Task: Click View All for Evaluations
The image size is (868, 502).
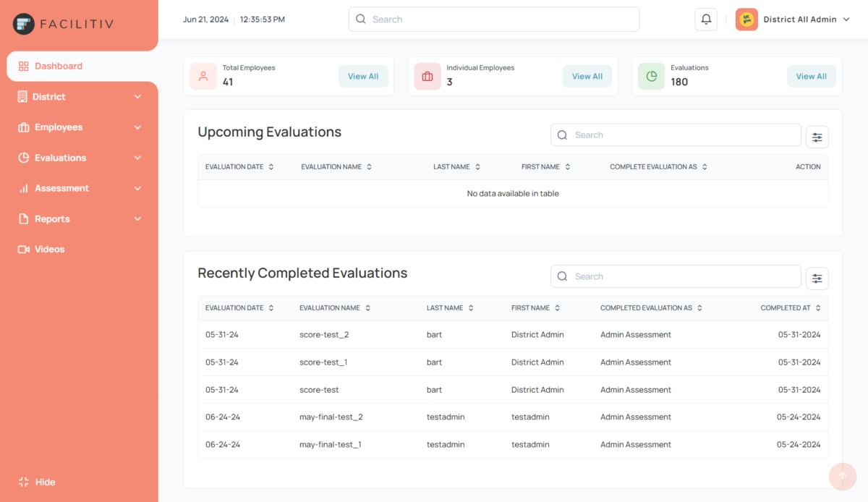Action: pos(811,77)
